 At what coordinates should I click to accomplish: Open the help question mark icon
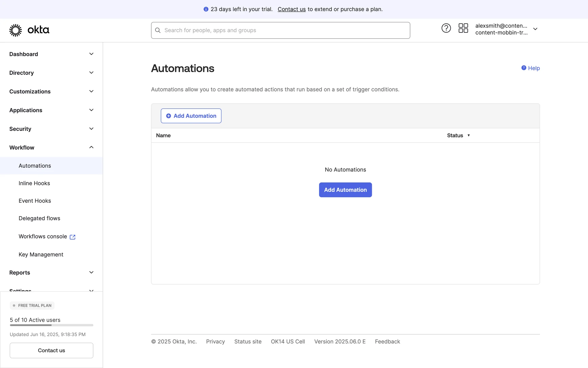pos(446,28)
